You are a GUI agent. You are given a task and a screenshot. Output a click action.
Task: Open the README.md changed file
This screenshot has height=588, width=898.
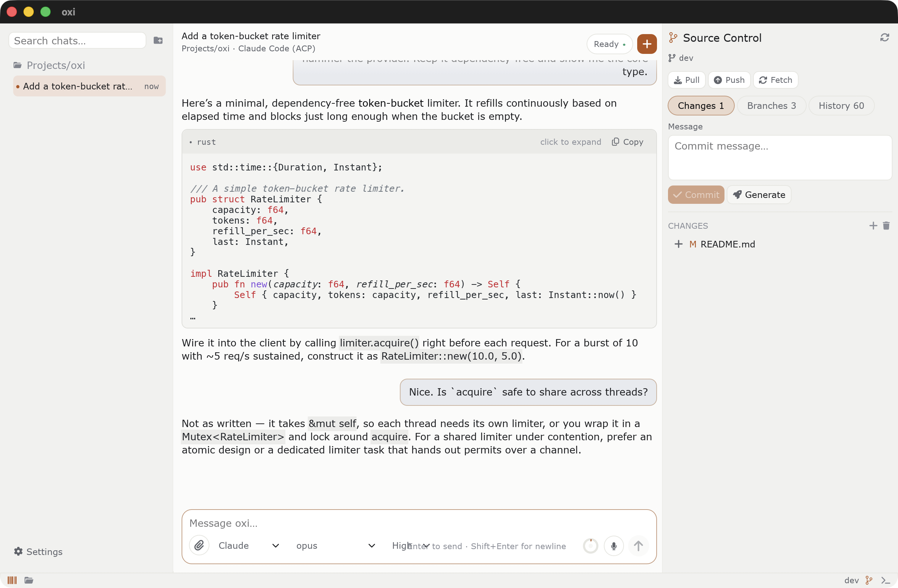click(727, 244)
